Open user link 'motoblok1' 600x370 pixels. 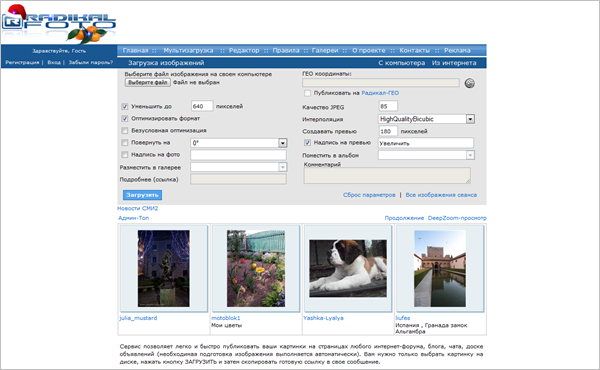(226, 318)
